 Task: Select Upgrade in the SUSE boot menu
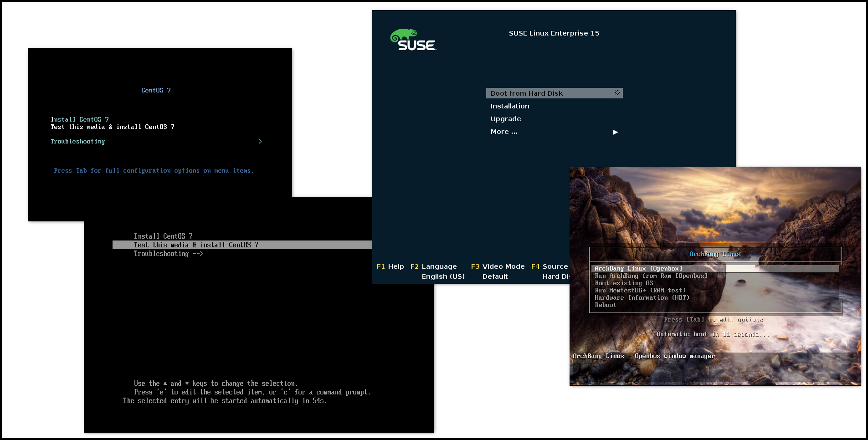[506, 119]
